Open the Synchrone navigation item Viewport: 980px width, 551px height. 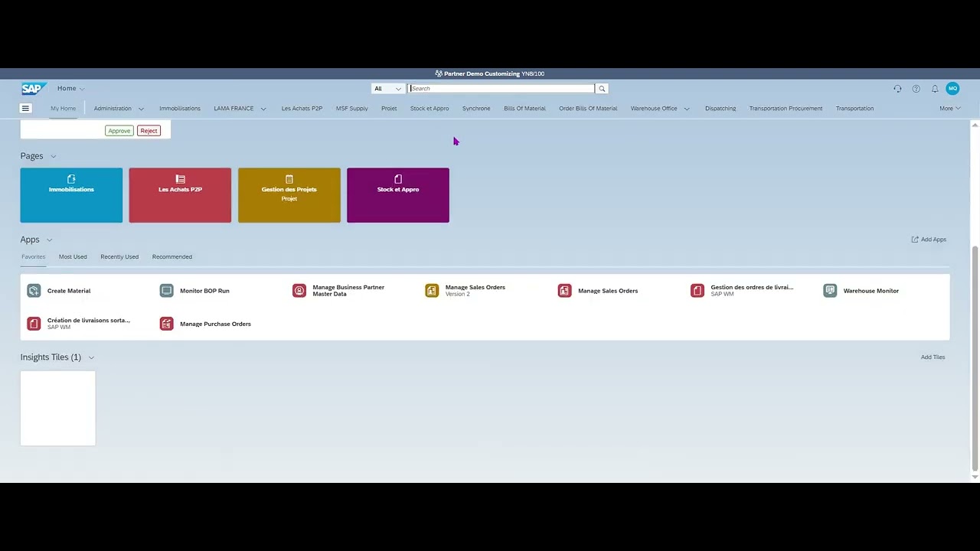pos(476,109)
